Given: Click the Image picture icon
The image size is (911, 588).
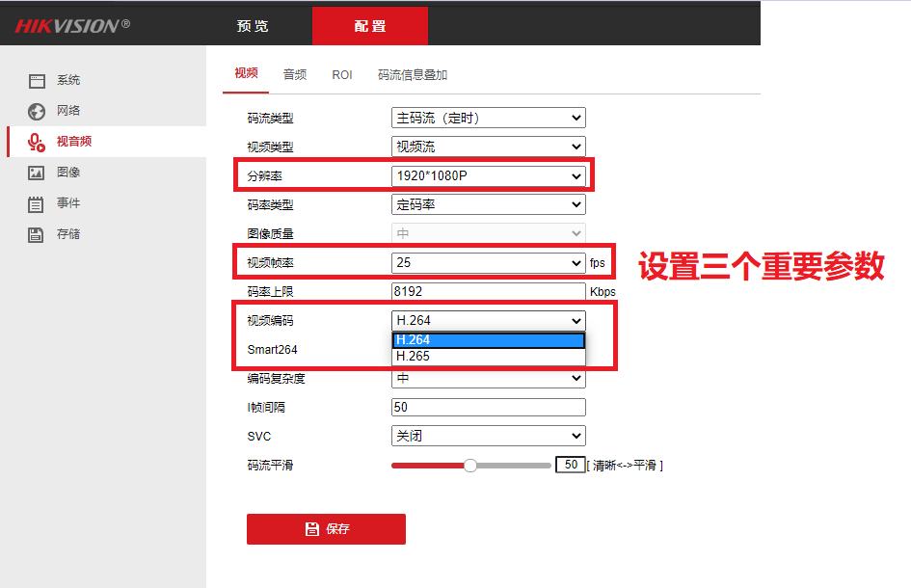Looking at the screenshot, I should tap(36, 174).
